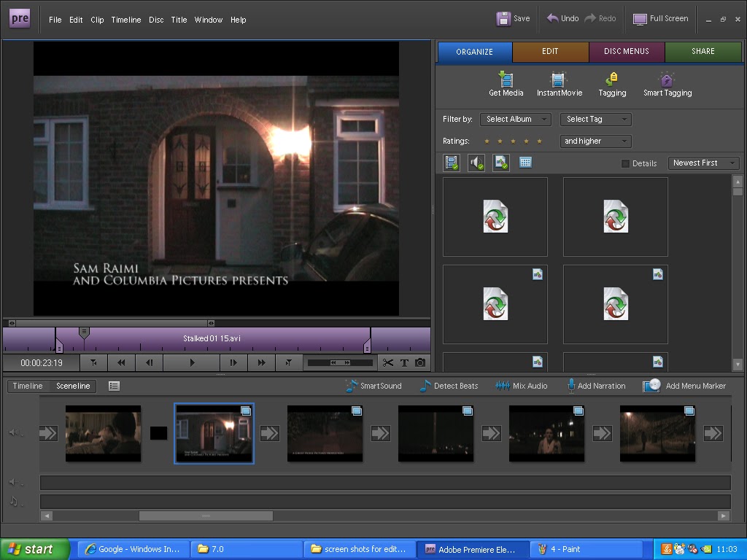747x560 pixels.
Task: Open the Edit menu
Action: 76,20
